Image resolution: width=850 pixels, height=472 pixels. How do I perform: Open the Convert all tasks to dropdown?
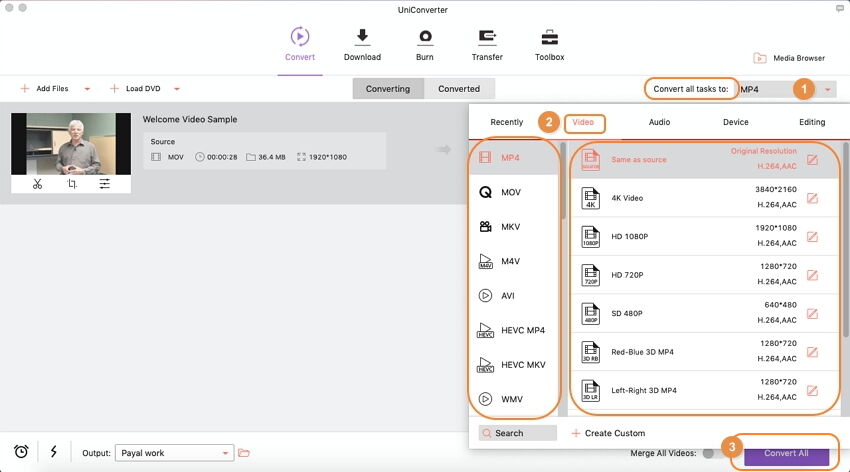(x=788, y=89)
